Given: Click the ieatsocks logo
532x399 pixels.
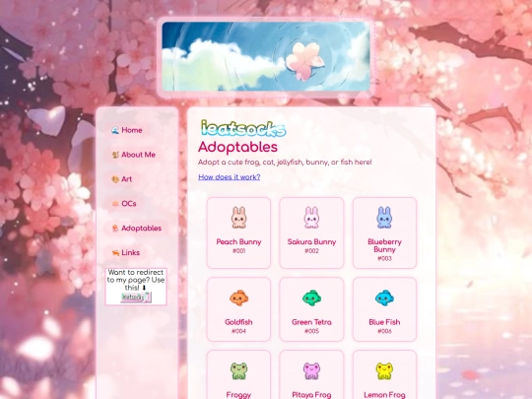Looking at the screenshot, I should pyautogui.click(x=243, y=129).
